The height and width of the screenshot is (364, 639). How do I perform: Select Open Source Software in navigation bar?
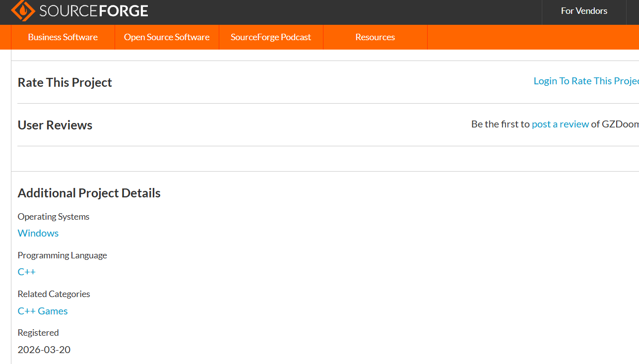click(x=167, y=37)
